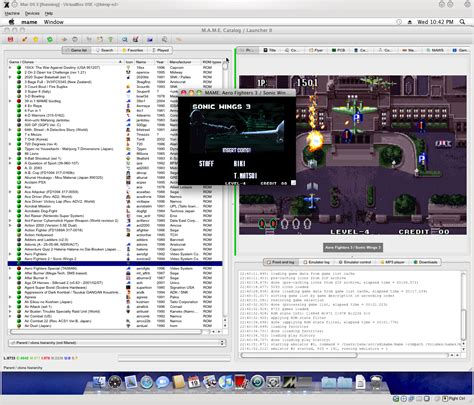The image size is (474, 405).
Task: Open the Window menu in the menu bar
Action: click(54, 22)
